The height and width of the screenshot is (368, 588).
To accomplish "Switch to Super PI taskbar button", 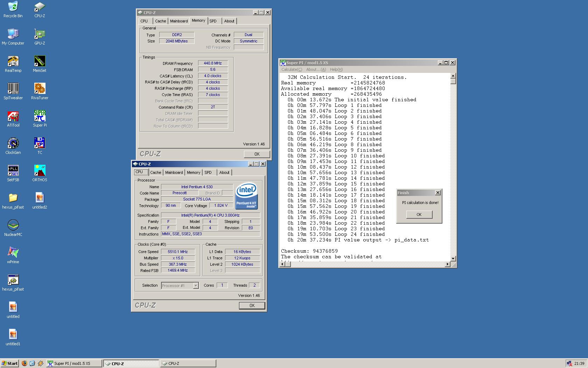I will (x=74, y=363).
